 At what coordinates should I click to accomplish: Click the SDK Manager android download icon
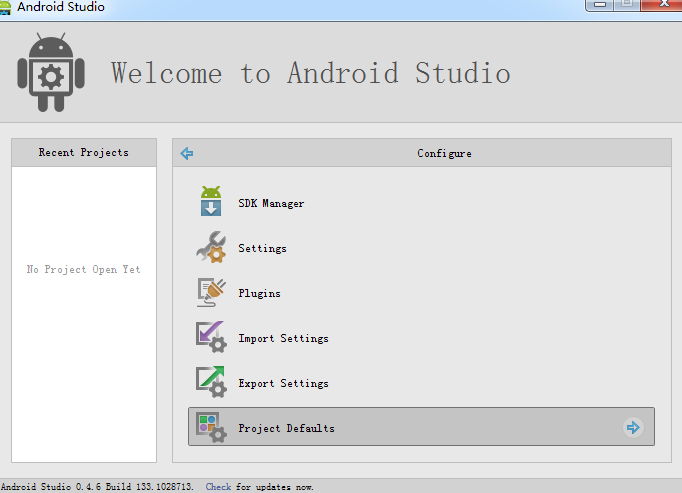tap(211, 201)
